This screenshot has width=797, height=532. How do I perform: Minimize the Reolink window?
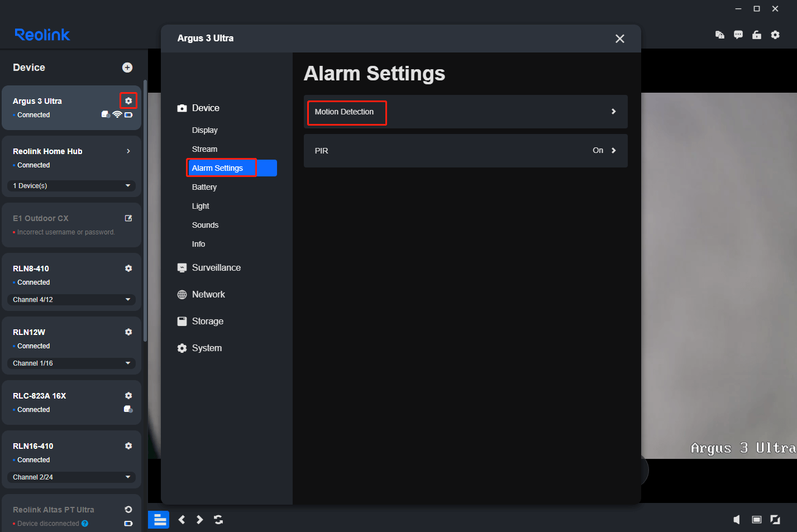(738, 8)
